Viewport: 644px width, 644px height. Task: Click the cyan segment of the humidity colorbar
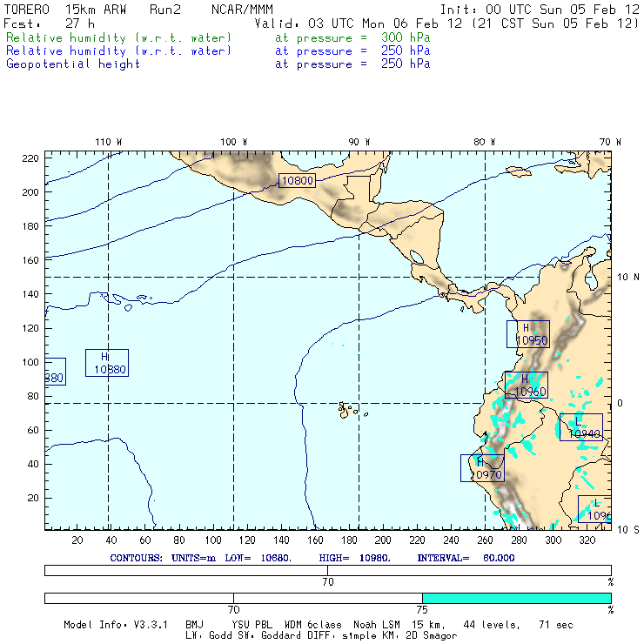click(517, 598)
